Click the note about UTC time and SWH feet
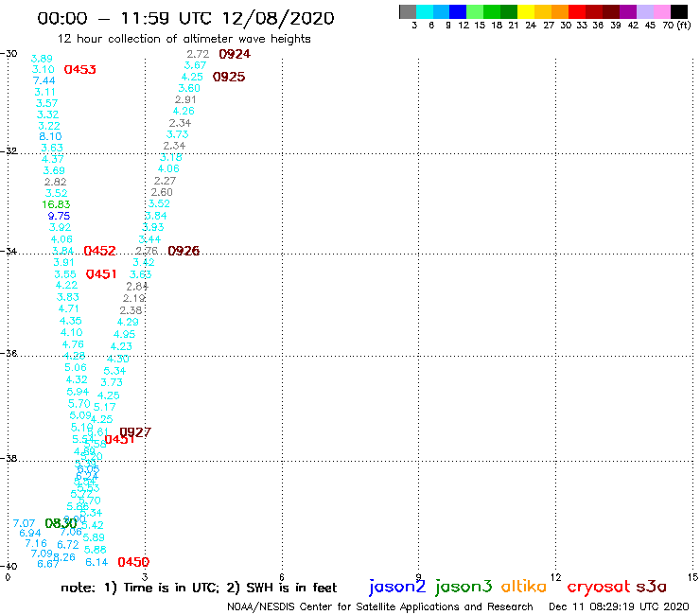This screenshot has width=700, height=615. (x=199, y=588)
